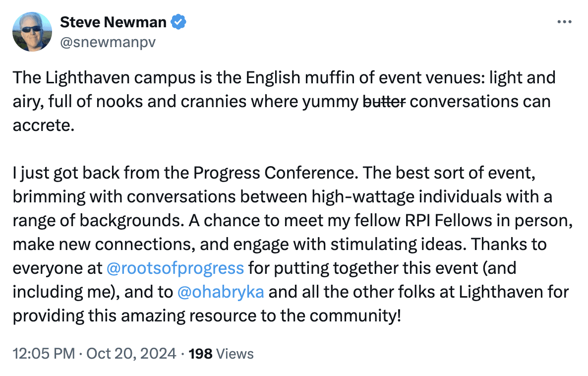588x376 pixels.
Task: Click the word accrete
Action: [43, 125]
